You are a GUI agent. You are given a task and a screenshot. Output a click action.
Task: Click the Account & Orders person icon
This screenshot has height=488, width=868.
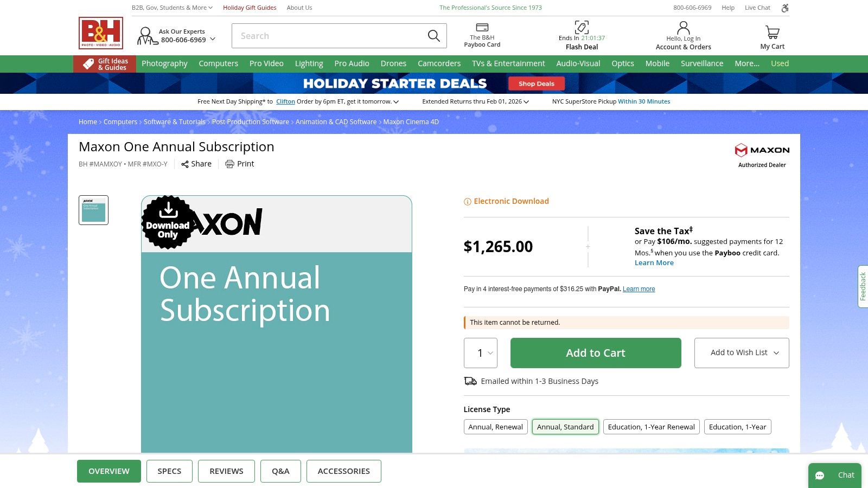(683, 28)
